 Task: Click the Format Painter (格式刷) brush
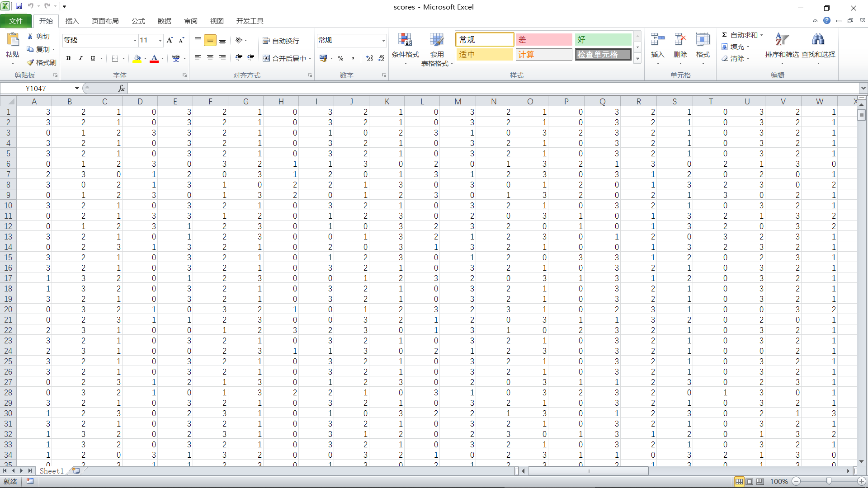click(30, 62)
